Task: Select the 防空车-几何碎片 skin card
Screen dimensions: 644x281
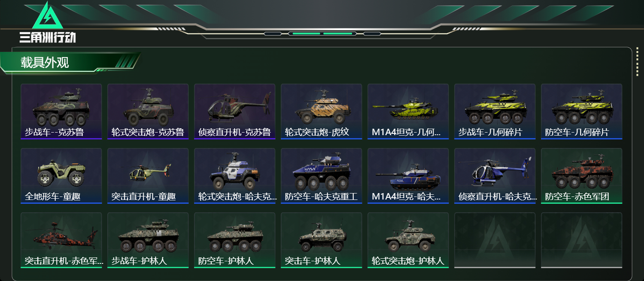Action: point(581,112)
